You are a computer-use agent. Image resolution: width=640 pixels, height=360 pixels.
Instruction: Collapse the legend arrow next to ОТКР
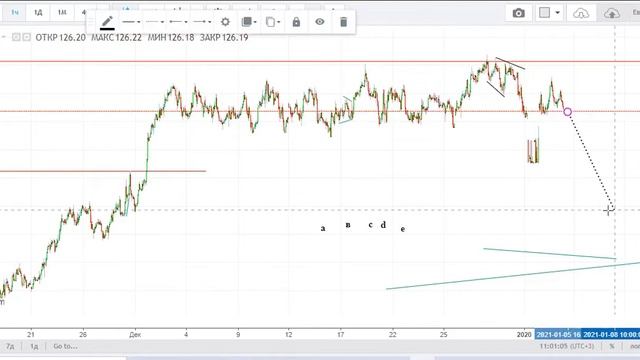pos(3,37)
